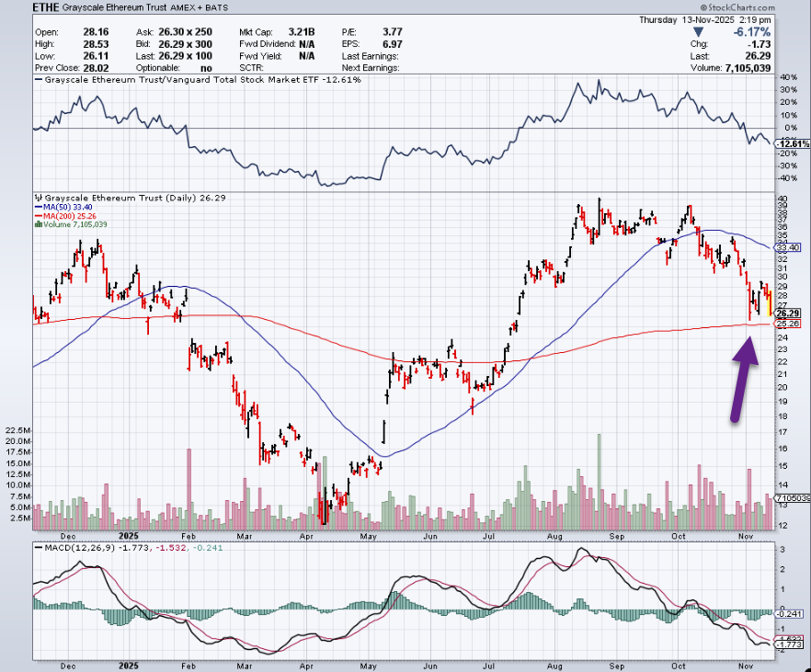Click the red 25.26 price axis tag
The width and height of the screenshot is (811, 672).
(x=788, y=324)
